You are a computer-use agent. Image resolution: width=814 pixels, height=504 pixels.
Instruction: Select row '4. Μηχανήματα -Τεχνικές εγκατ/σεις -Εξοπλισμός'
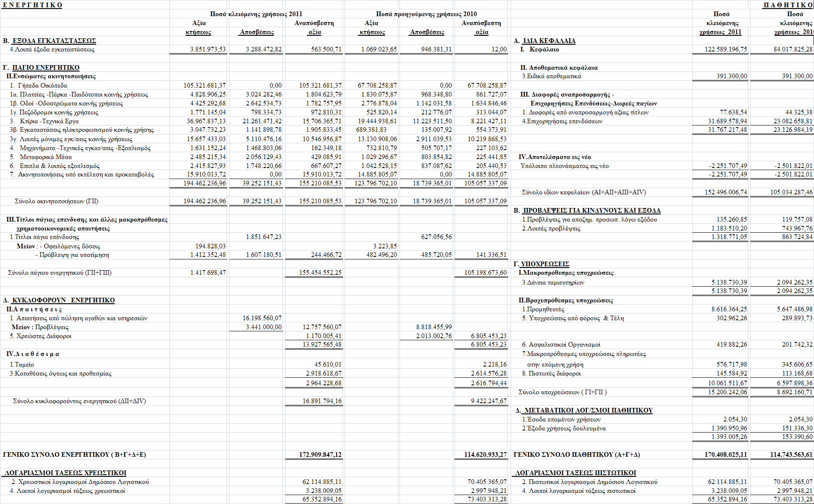[x=80, y=148]
